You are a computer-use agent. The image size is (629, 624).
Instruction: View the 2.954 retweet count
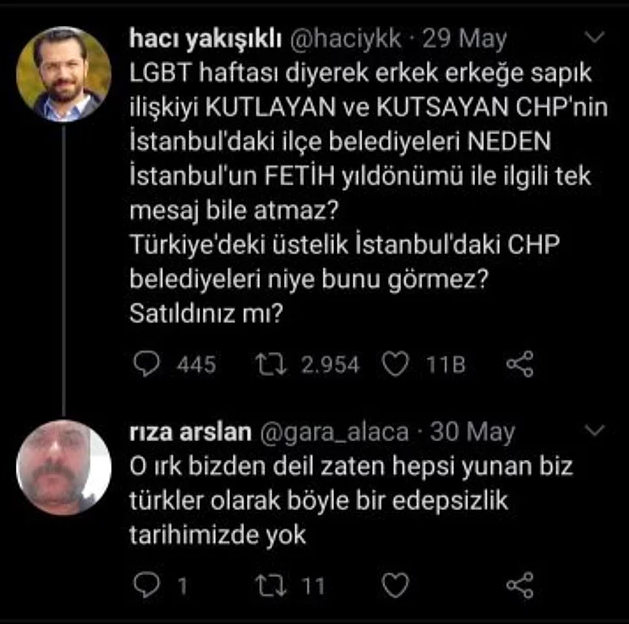pyautogui.click(x=328, y=365)
